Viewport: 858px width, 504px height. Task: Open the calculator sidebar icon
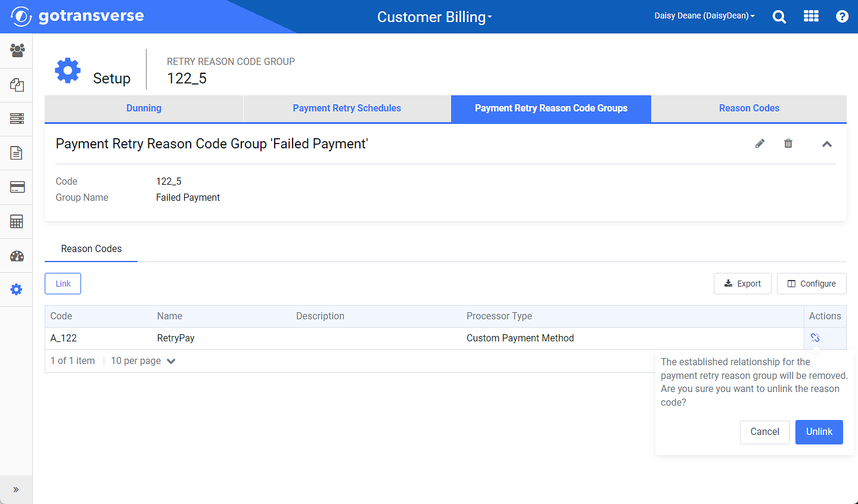(x=17, y=222)
